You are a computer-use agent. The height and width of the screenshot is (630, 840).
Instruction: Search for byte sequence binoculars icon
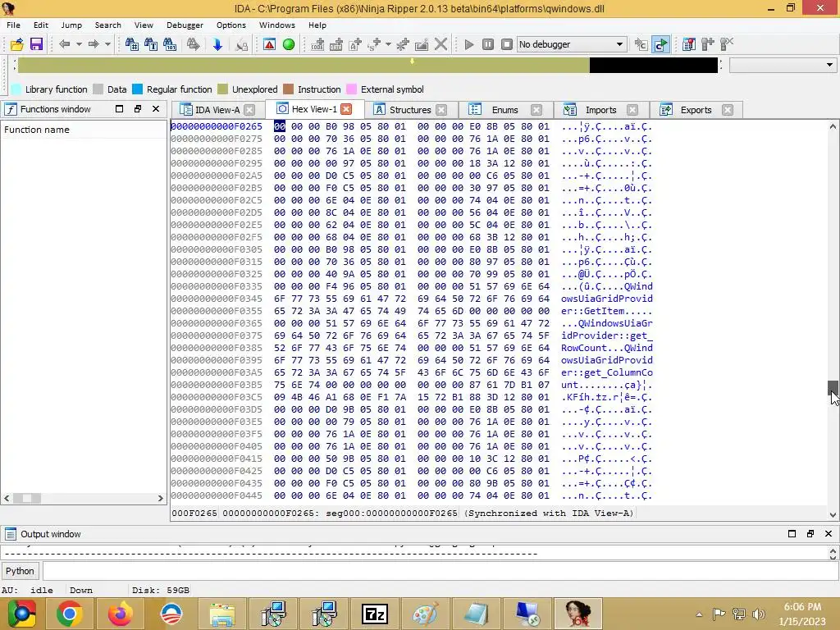(170, 44)
